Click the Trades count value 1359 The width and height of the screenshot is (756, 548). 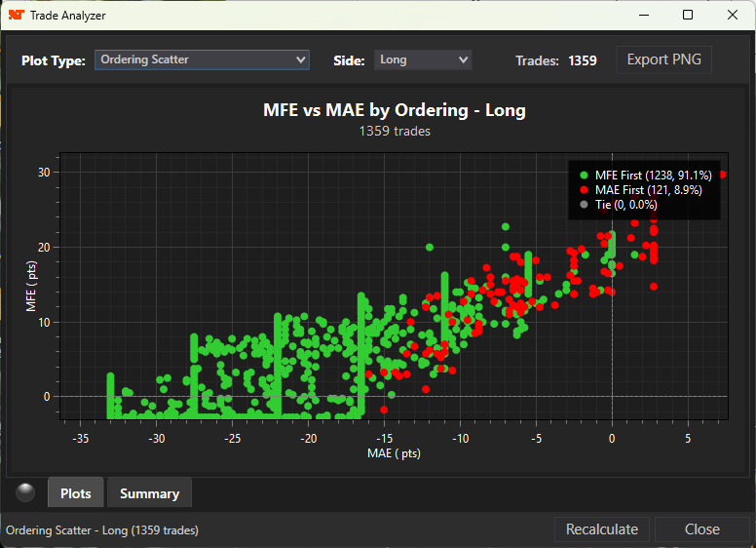pos(583,60)
